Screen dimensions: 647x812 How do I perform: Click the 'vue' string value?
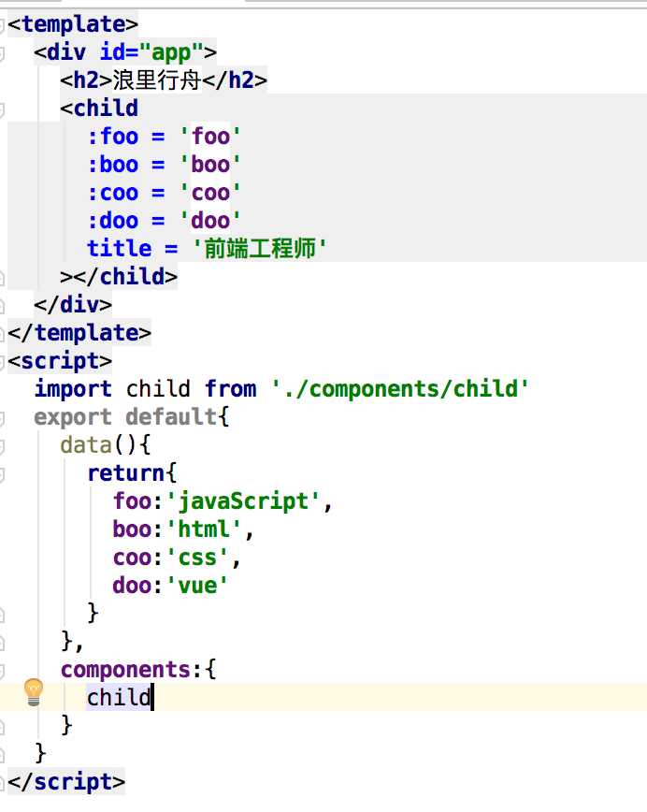pyautogui.click(x=197, y=586)
